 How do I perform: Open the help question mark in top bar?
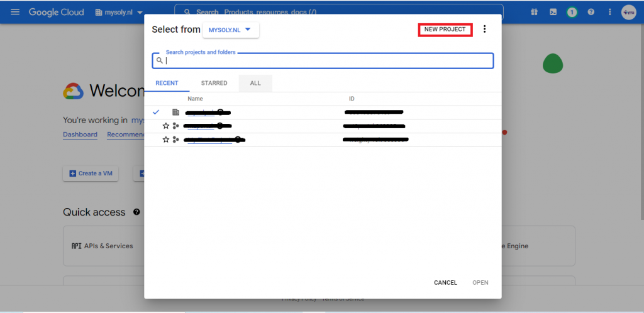point(591,12)
